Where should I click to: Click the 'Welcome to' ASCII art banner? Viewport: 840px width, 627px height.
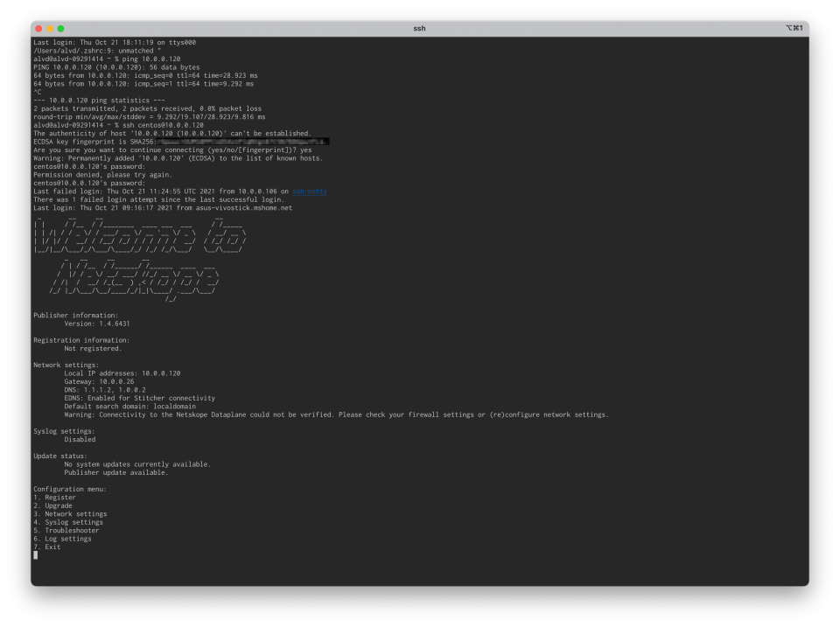(140, 234)
